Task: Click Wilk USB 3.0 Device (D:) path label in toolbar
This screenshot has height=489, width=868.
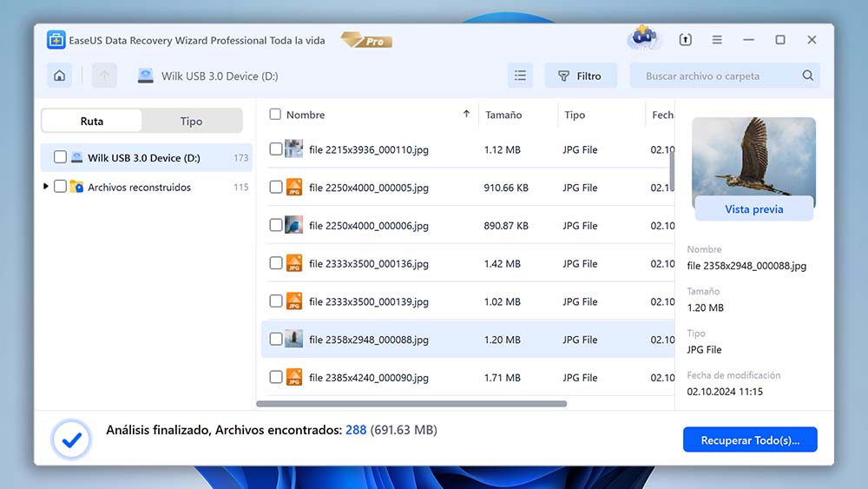Action: pyautogui.click(x=220, y=76)
